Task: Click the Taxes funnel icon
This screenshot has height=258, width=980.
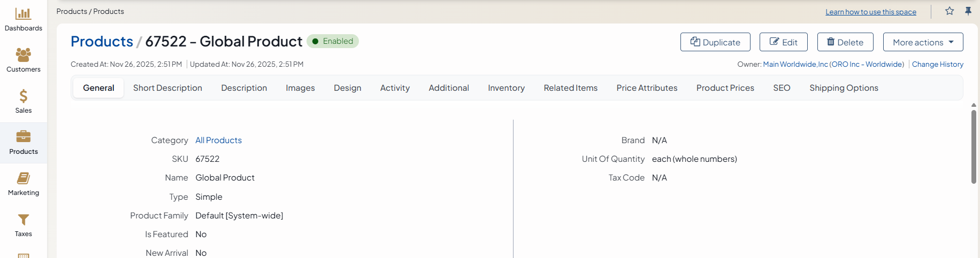Action: pos(23,220)
